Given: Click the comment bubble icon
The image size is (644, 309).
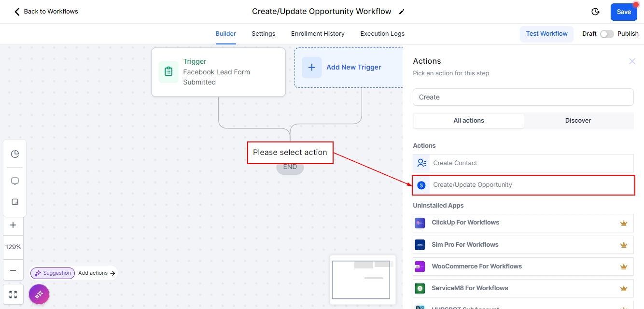Looking at the screenshot, I should tap(15, 181).
